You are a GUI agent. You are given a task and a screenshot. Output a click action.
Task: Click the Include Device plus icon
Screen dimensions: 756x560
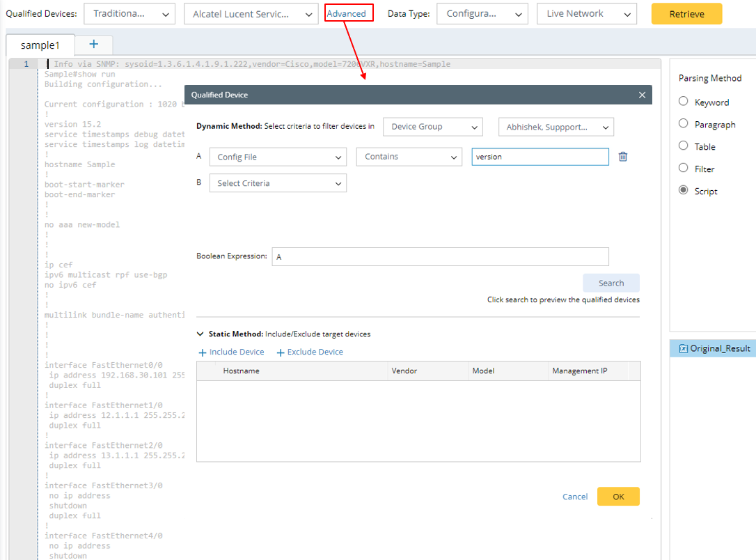tap(203, 352)
